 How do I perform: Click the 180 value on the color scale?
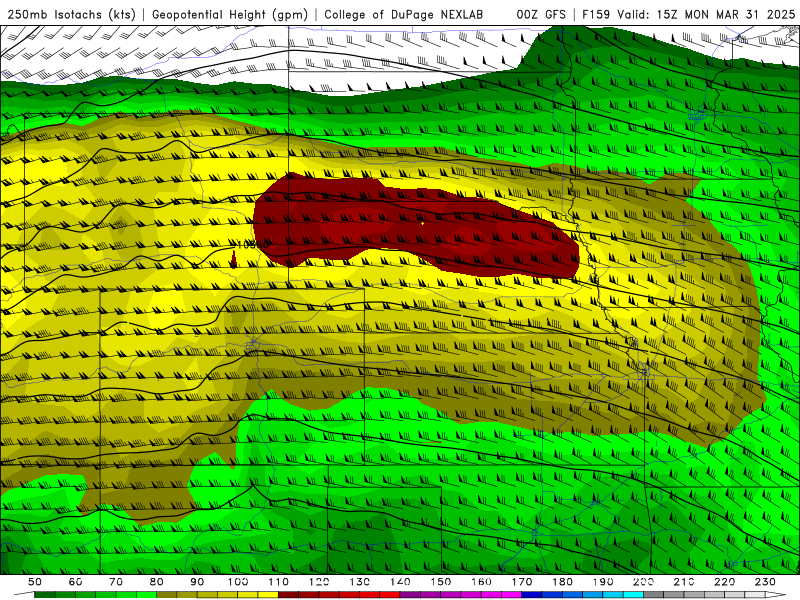562,582
